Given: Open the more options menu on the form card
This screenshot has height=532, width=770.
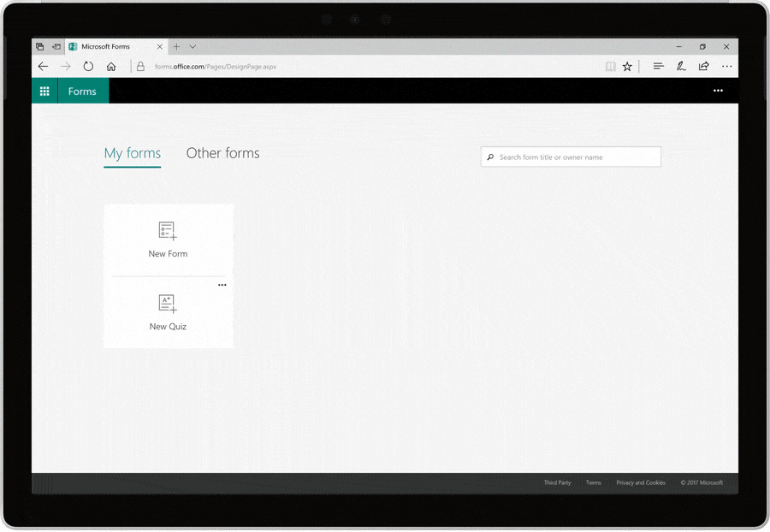Looking at the screenshot, I should click(222, 285).
